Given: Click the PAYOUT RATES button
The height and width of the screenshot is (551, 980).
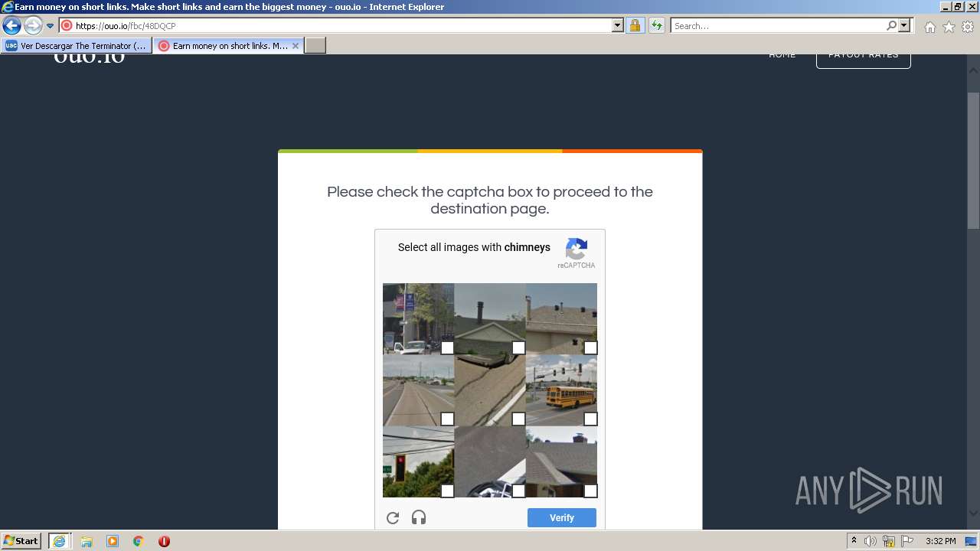Looking at the screenshot, I should 863,59.
